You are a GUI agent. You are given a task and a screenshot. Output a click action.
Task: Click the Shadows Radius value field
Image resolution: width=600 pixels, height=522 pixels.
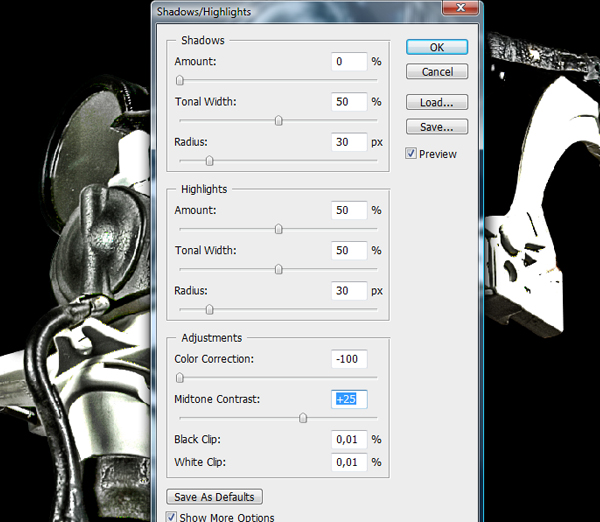(349, 142)
